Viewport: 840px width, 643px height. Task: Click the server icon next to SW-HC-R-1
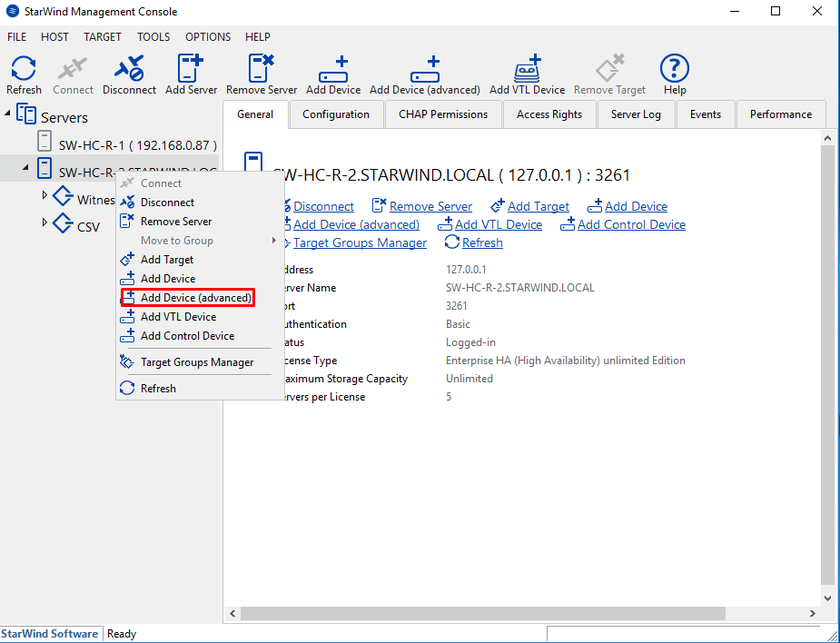click(x=43, y=140)
